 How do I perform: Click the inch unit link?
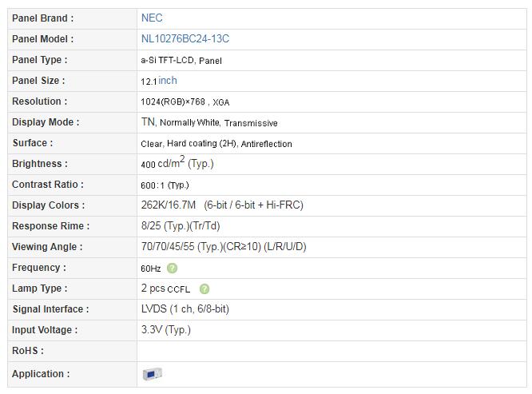(168, 81)
